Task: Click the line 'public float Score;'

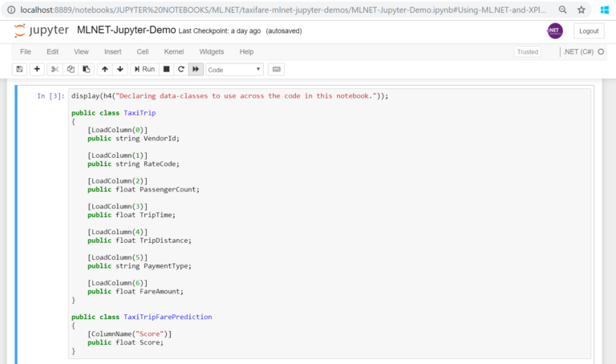Action: [125, 343]
